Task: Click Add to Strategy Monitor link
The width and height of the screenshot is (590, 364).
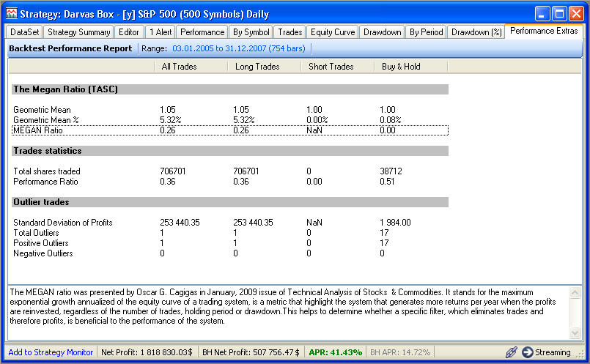Action: 51,352
